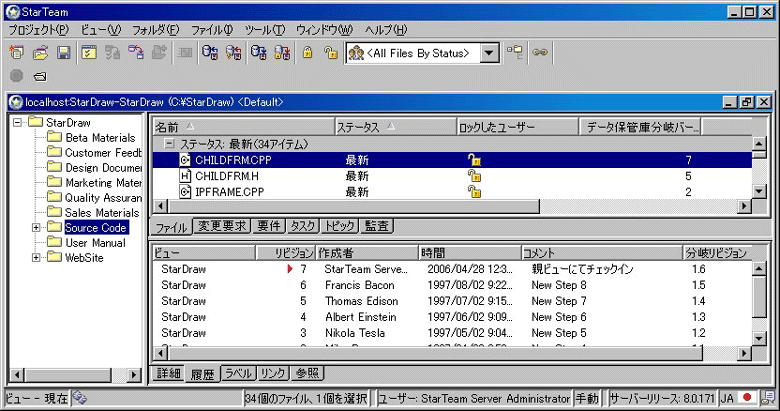Open the ファイル(I) menu
Image resolution: width=780 pixels, height=411 pixels.
(212, 30)
